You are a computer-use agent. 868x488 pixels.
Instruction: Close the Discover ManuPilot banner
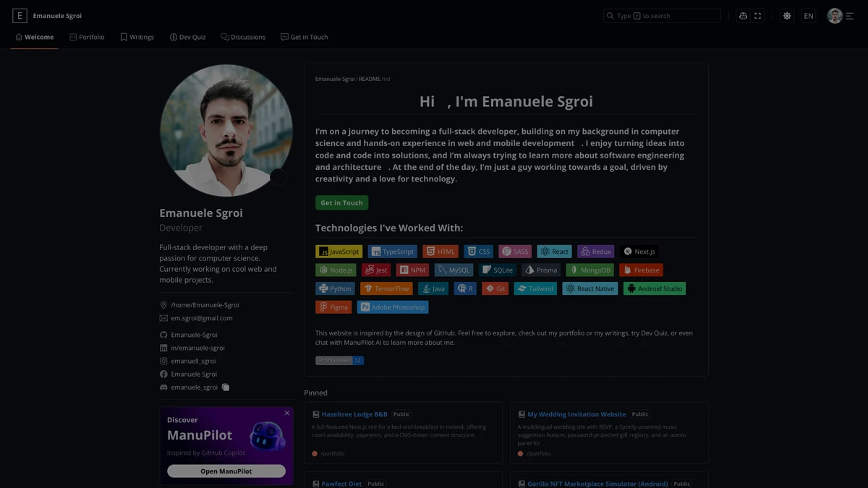coord(287,414)
